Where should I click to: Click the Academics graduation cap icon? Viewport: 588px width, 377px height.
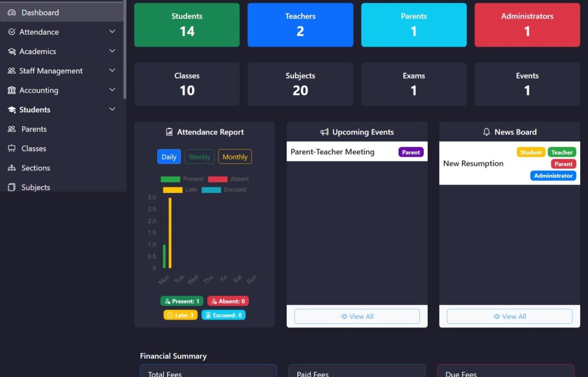[12, 51]
